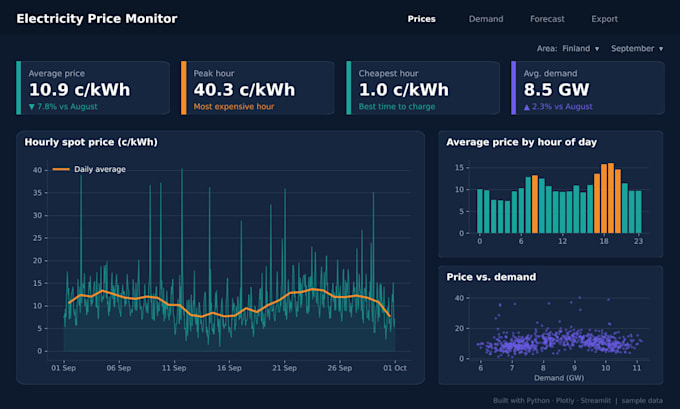Click the up triangle beside 2.3% vs August

point(526,107)
